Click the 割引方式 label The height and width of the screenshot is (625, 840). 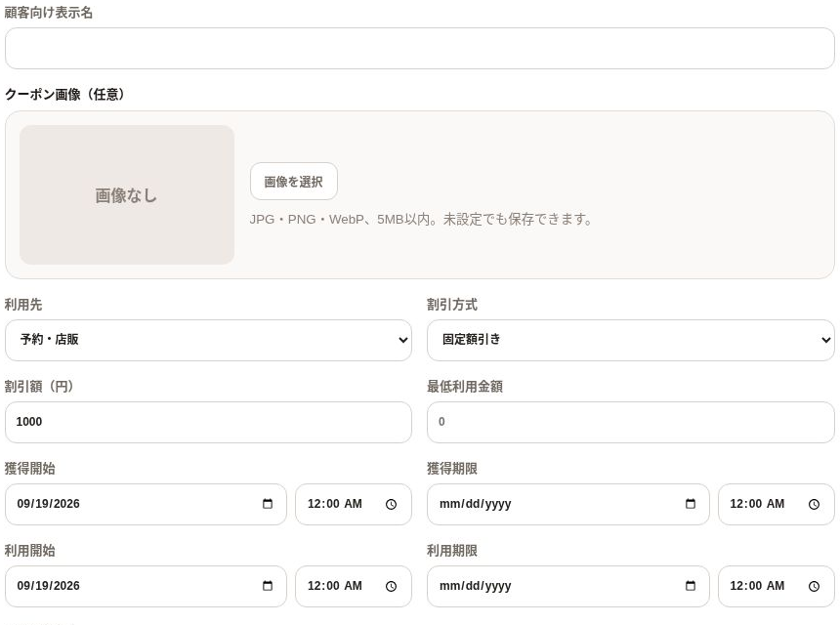point(452,304)
